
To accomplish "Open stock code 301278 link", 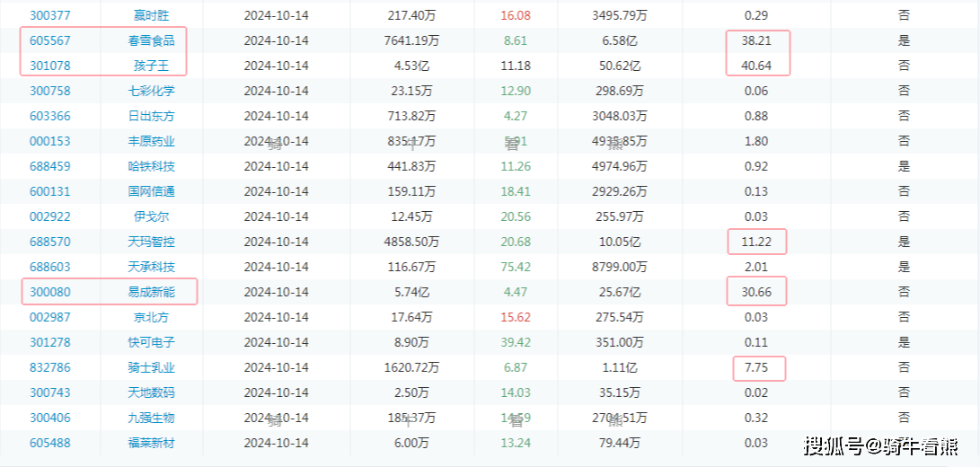I will (x=50, y=342).
